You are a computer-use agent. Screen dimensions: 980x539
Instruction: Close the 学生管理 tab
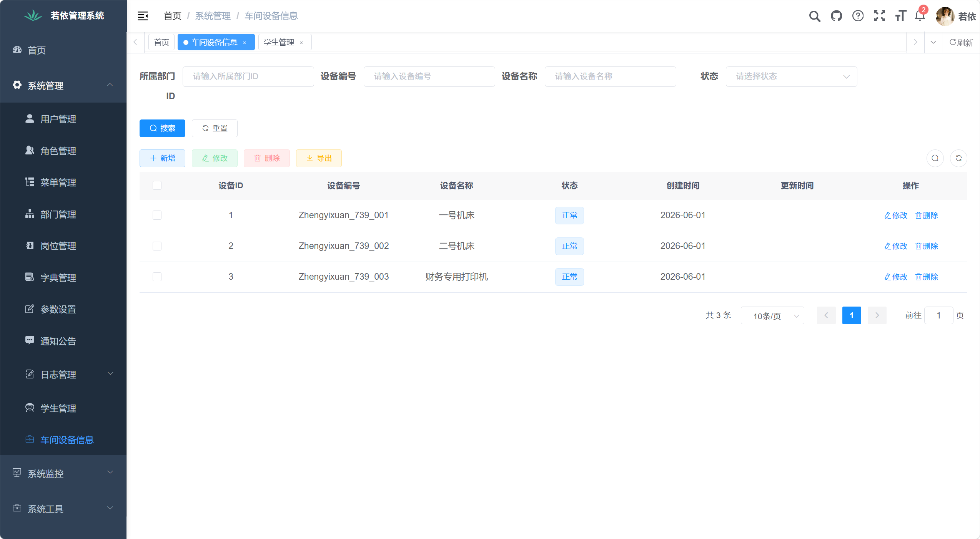click(x=301, y=43)
